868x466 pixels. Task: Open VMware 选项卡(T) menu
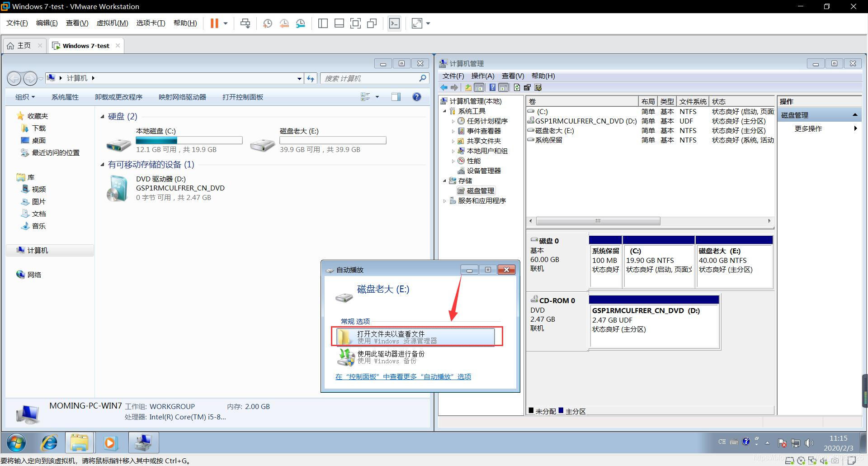(151, 23)
